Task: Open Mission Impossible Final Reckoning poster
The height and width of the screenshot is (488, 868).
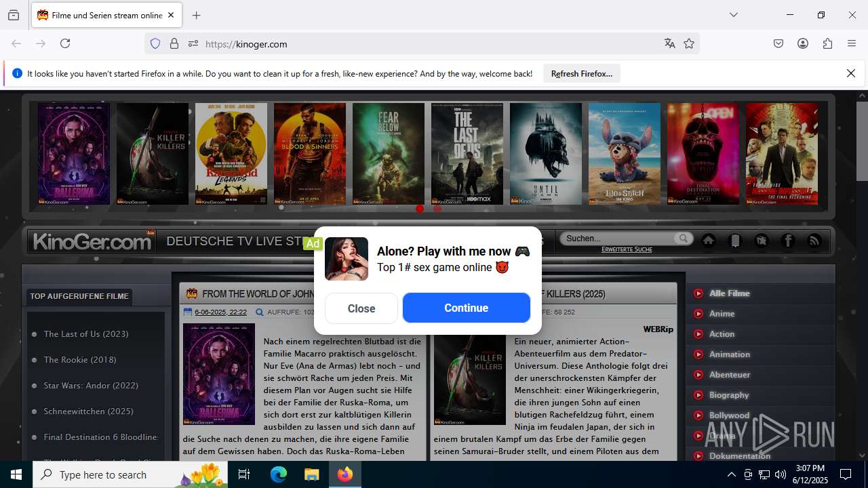Action: [x=782, y=154]
